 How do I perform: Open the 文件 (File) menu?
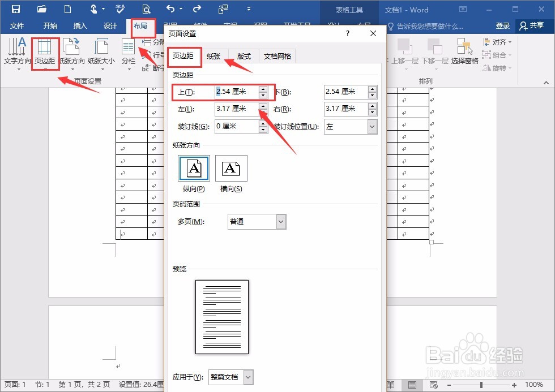point(18,25)
